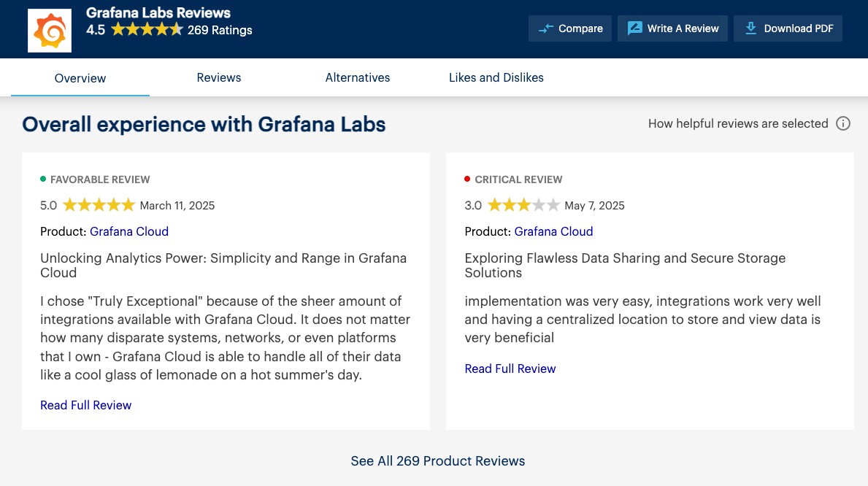Click Overall experience with Grafana Labs heading
Viewport: 868px width, 486px height.
pos(204,124)
